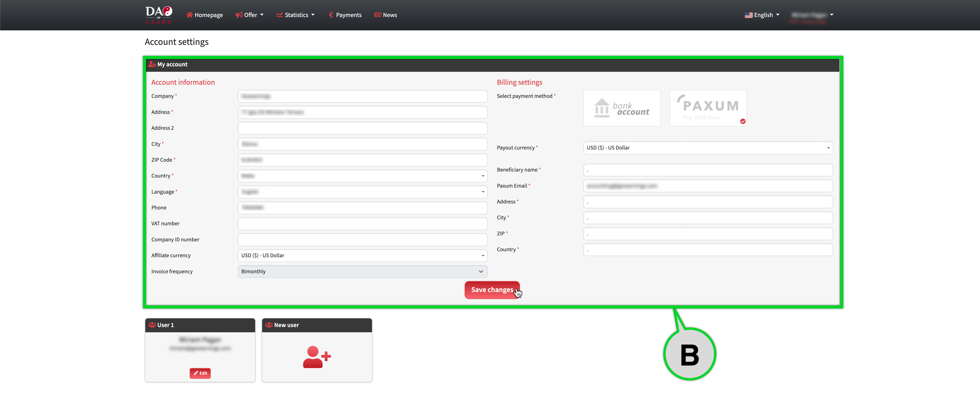Select bank account payment method
980x393 pixels.
(622, 108)
